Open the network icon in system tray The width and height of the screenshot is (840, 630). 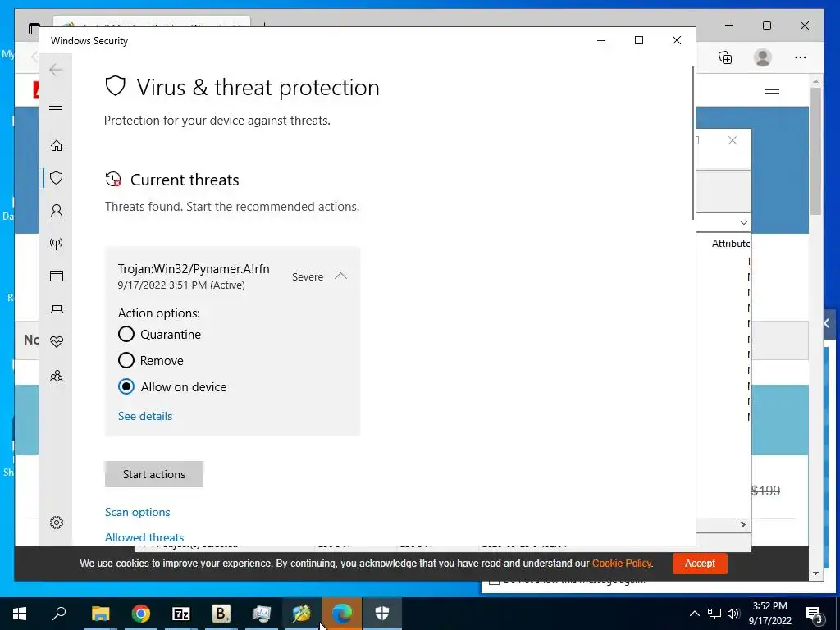714,614
